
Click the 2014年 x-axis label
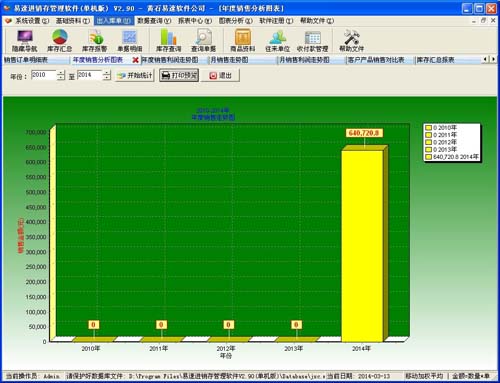[361, 349]
